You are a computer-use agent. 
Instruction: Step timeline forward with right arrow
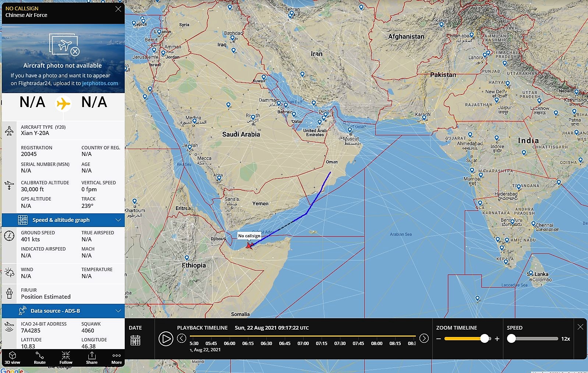coord(424,338)
